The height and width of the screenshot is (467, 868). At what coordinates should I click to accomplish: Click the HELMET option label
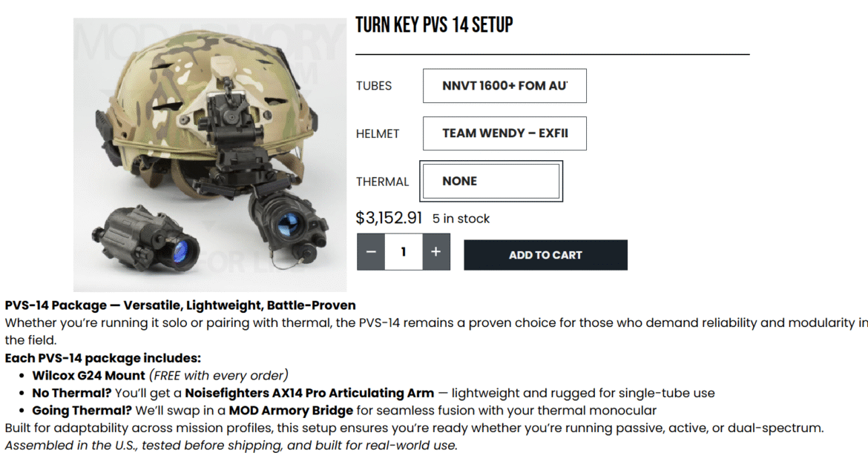click(377, 134)
